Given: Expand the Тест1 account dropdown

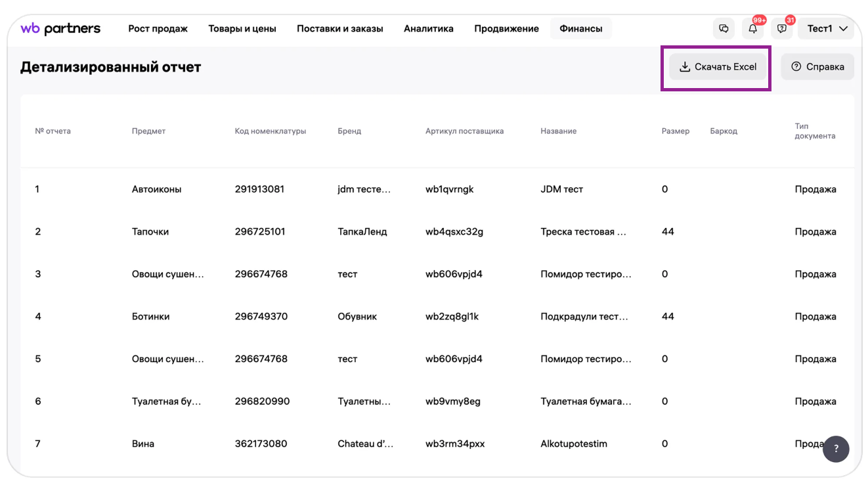Looking at the screenshot, I should tap(827, 29).
